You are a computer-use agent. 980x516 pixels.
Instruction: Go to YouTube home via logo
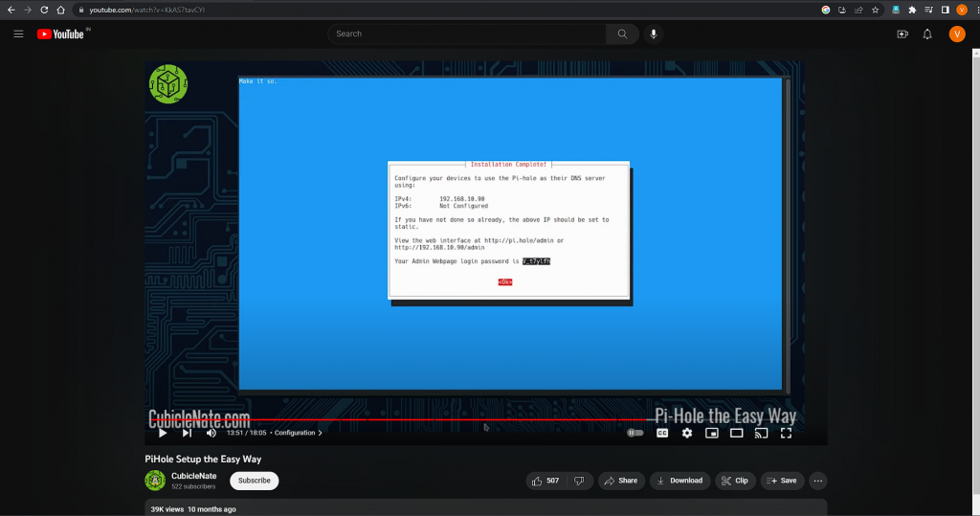coord(60,34)
